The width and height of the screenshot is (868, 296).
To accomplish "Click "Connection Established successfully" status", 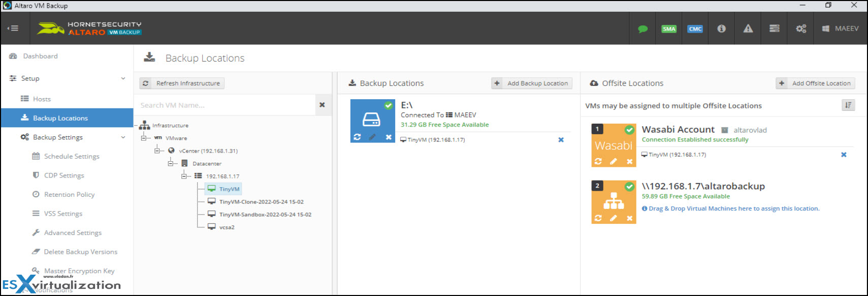I will tap(695, 139).
